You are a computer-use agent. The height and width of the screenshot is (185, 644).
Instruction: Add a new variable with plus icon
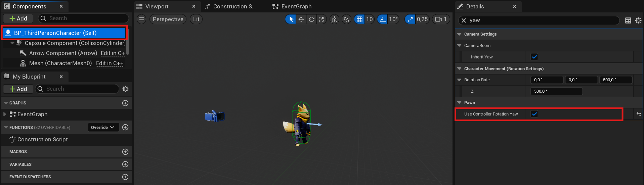point(125,164)
